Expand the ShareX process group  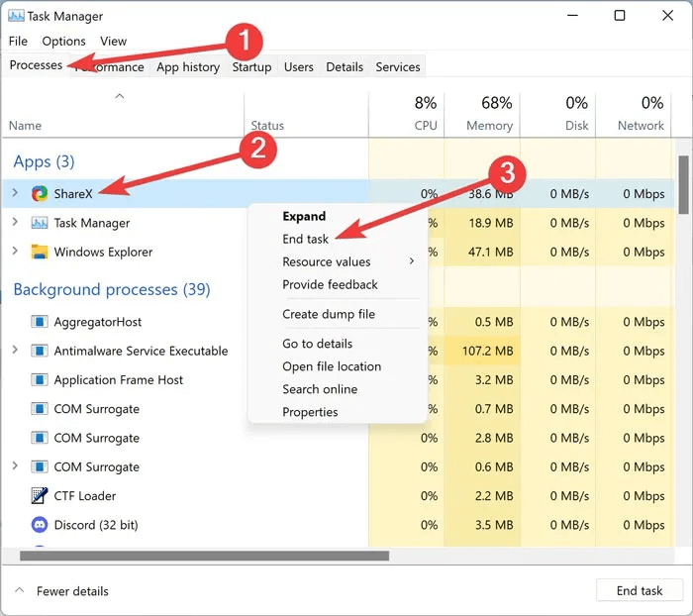click(x=15, y=194)
